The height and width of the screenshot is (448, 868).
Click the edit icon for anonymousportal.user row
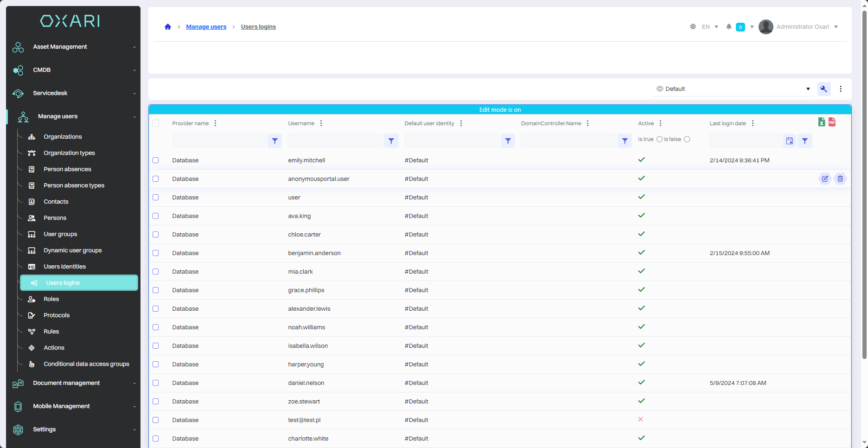(825, 179)
